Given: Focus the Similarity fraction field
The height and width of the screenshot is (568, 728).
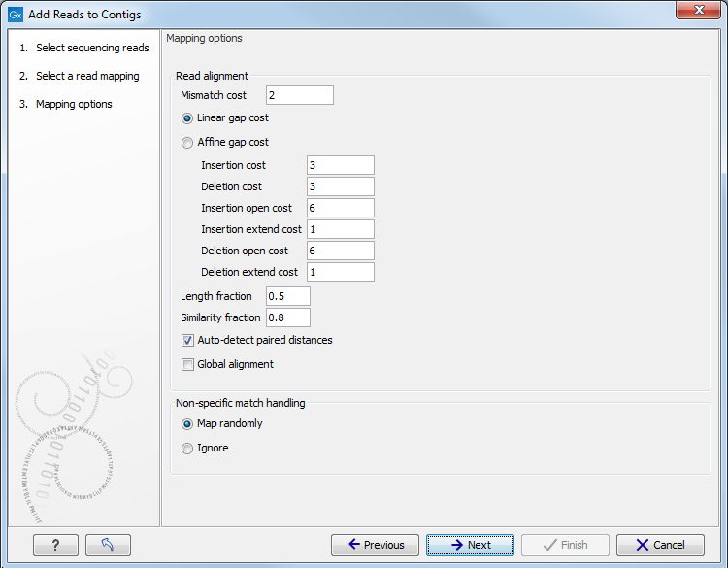Looking at the screenshot, I should (x=288, y=317).
